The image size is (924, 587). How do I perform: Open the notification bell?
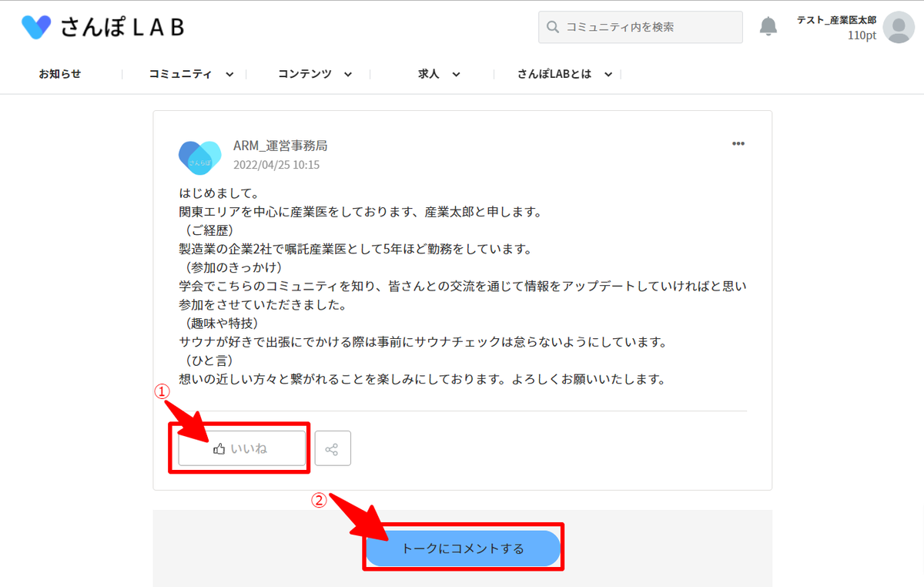[768, 27]
